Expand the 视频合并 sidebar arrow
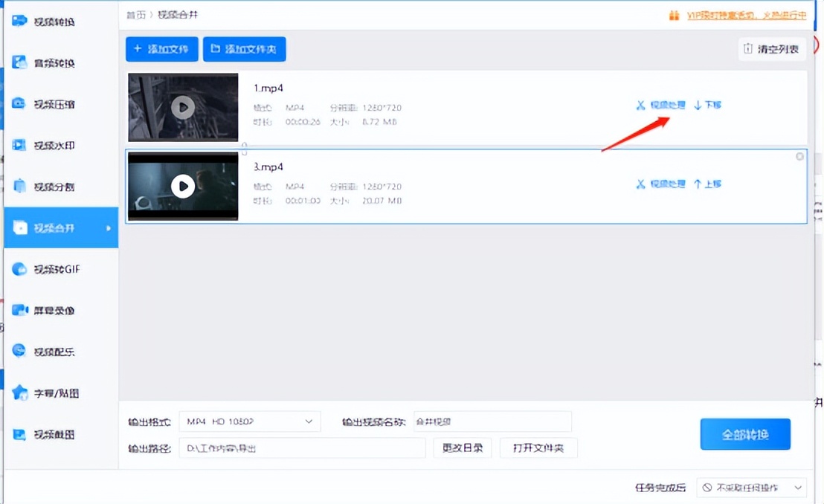Image resolution: width=824 pixels, height=504 pixels. point(109,227)
